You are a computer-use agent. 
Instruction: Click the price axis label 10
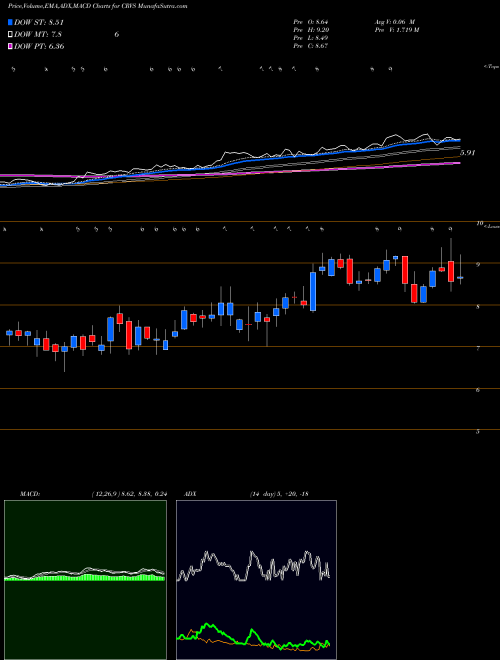[479, 224]
